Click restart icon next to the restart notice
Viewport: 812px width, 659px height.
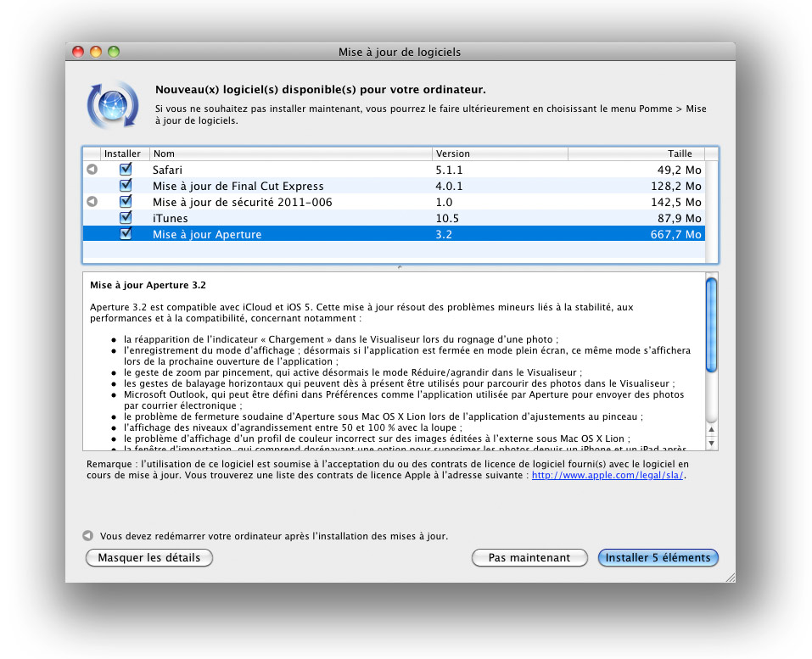[88, 535]
